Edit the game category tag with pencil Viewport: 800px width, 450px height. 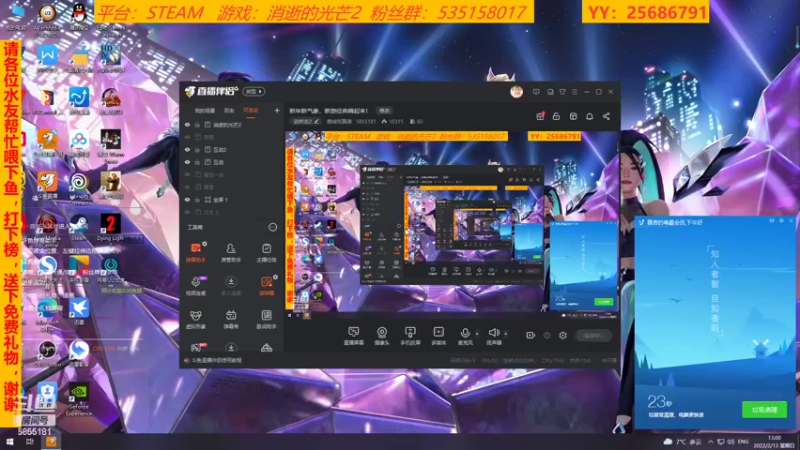305,121
